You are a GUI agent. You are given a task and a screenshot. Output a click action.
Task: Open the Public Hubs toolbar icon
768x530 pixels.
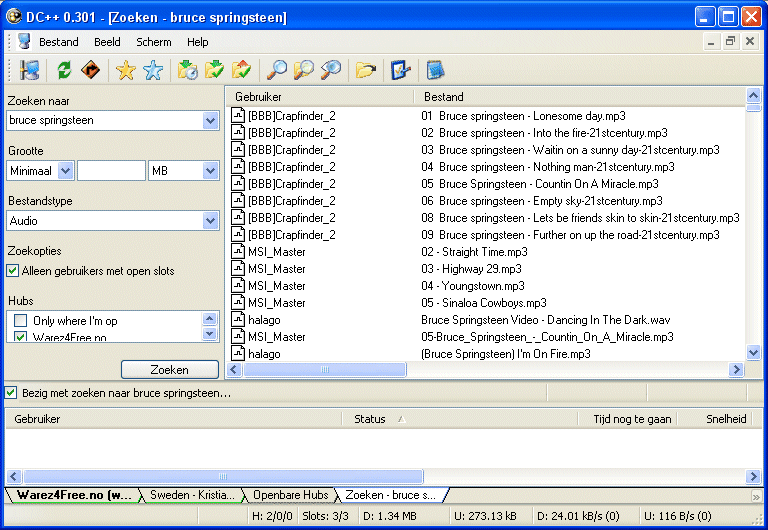coord(29,70)
